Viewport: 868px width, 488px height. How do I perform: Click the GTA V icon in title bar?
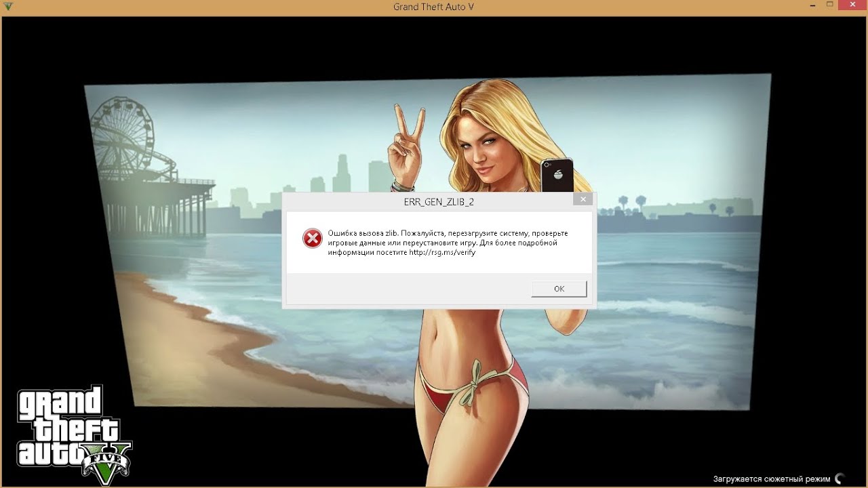click(8, 7)
